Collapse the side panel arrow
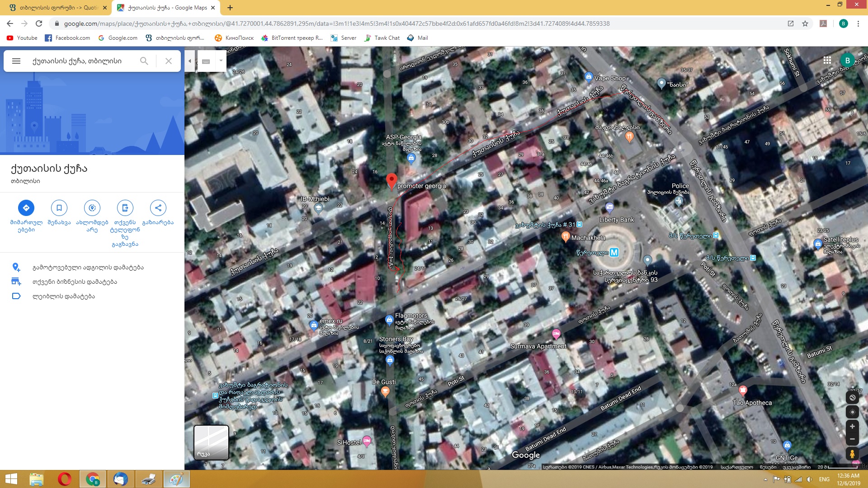 (x=190, y=61)
